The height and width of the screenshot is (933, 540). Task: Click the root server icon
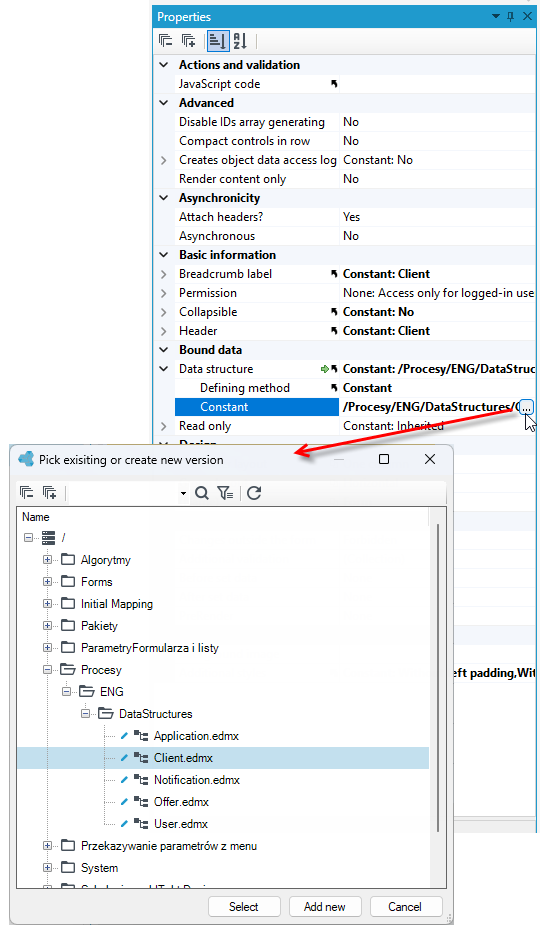pos(48,538)
